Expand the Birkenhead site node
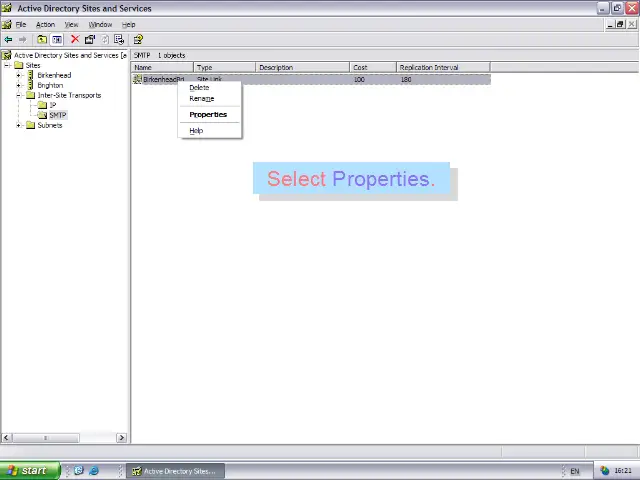 18,76
